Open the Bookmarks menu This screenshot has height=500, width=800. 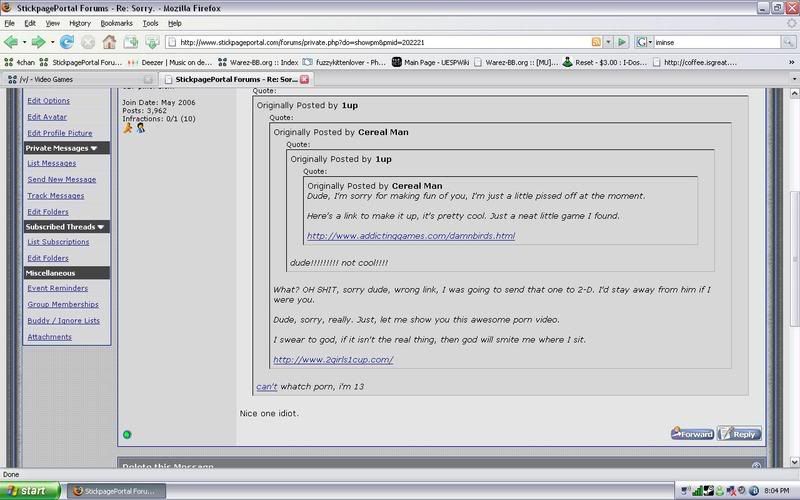pyautogui.click(x=116, y=23)
